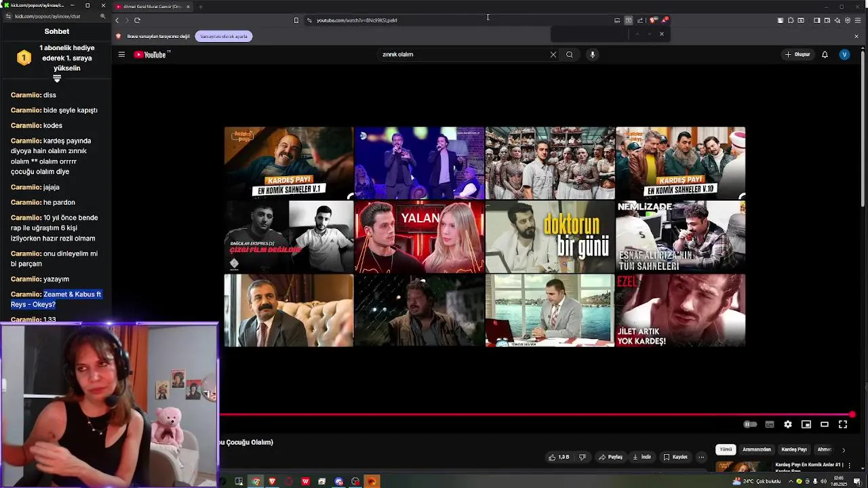Image resolution: width=868 pixels, height=488 pixels.
Task: Select the Aramanızdan filter chip
Action: point(757,449)
